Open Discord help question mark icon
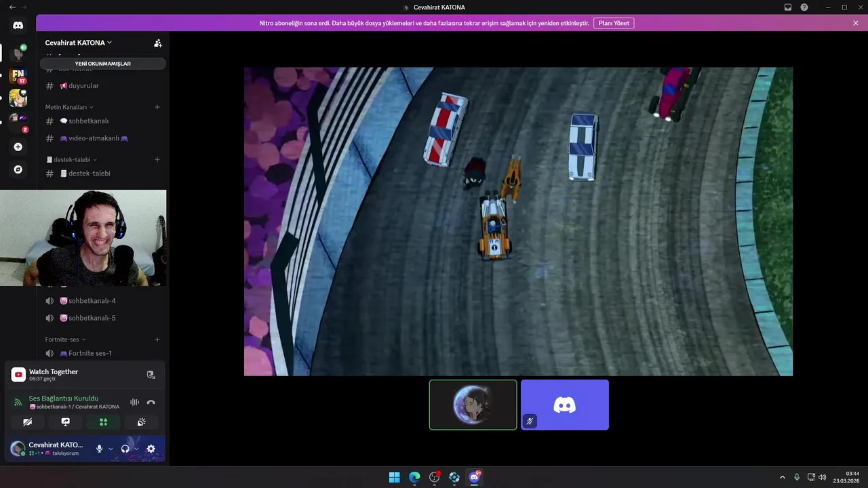Image resolution: width=868 pixels, height=488 pixels. (804, 7)
